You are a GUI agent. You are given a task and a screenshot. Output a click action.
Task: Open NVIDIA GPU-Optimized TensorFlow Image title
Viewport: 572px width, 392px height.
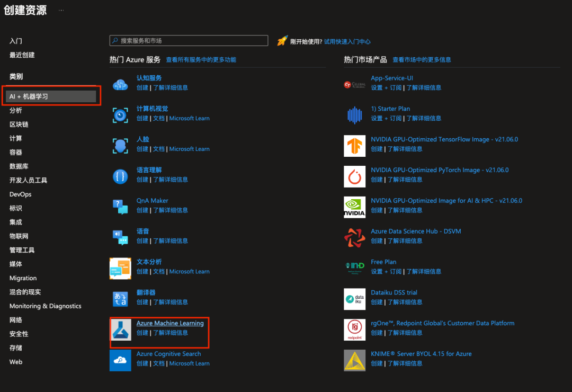444,139
